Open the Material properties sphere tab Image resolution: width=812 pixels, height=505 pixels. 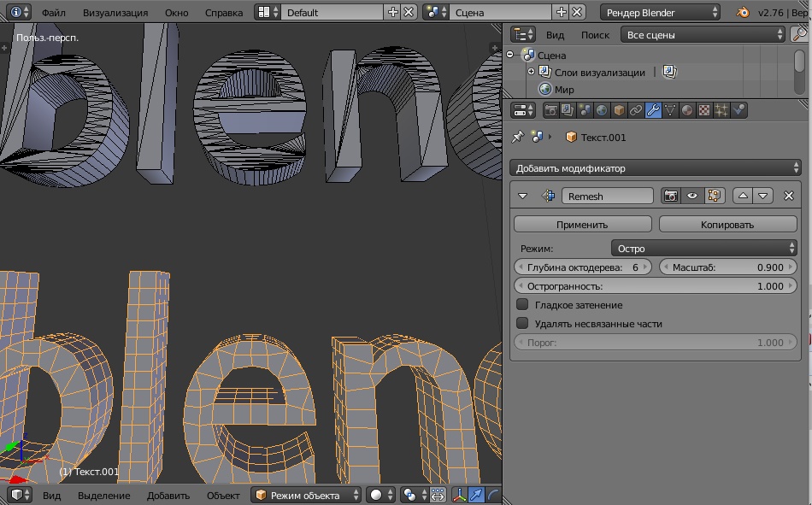[x=687, y=110]
